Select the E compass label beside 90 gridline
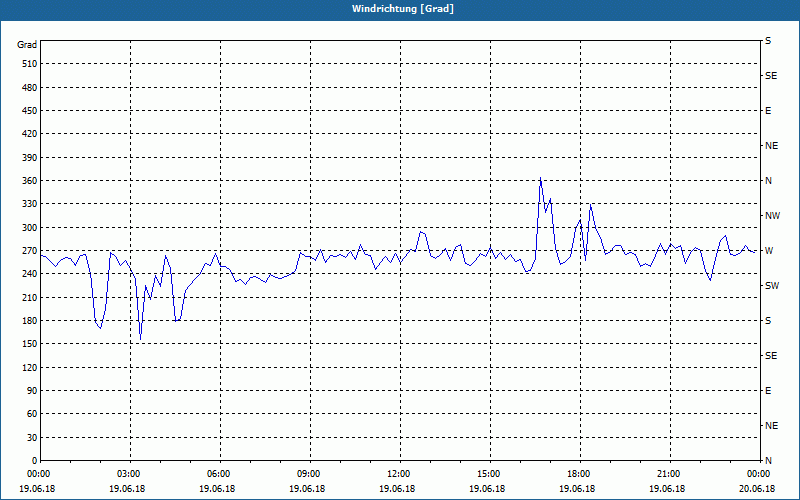 pos(768,391)
